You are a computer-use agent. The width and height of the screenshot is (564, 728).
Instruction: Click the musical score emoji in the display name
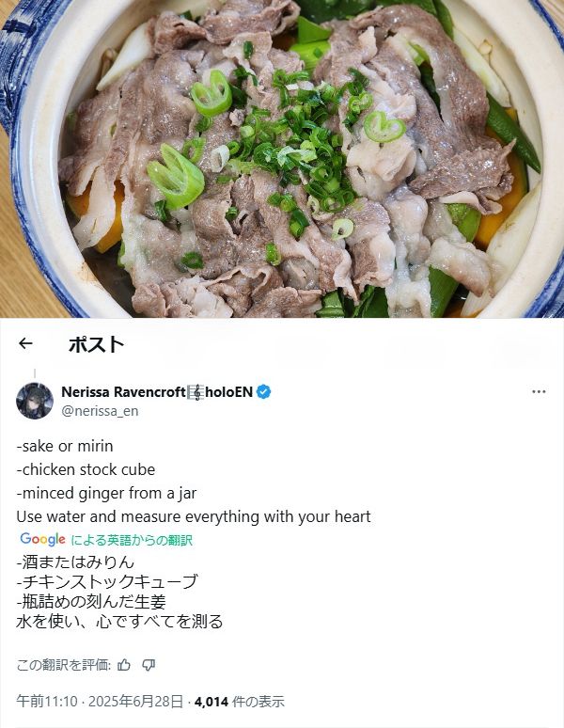click(x=196, y=392)
